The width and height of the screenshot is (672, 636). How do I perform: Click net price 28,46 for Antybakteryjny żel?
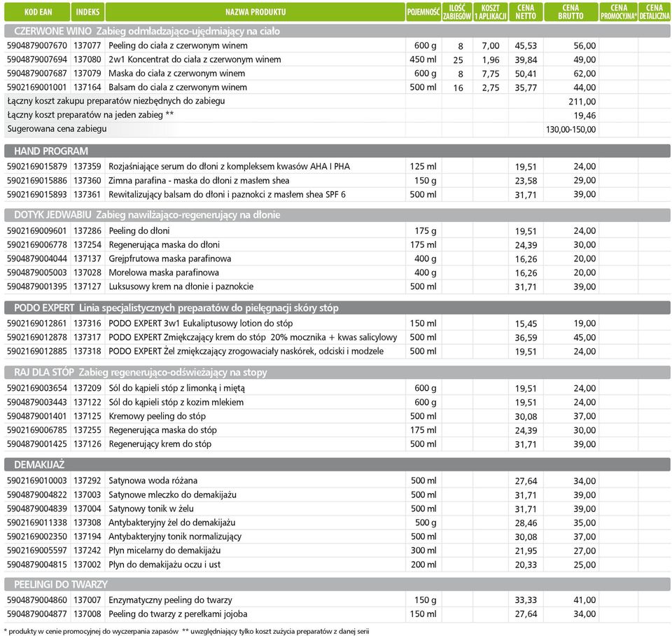[526, 523]
